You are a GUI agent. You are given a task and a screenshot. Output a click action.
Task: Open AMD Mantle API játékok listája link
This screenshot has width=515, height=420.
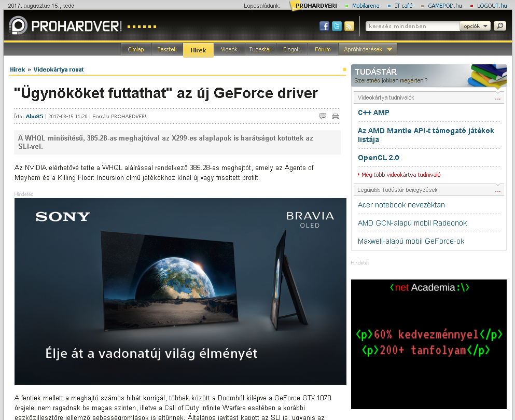(x=426, y=135)
